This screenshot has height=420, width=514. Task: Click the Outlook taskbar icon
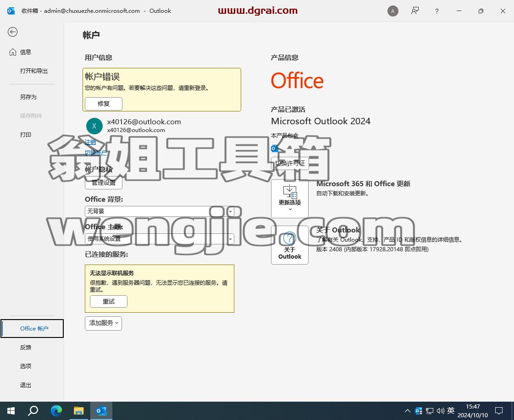pos(101,411)
